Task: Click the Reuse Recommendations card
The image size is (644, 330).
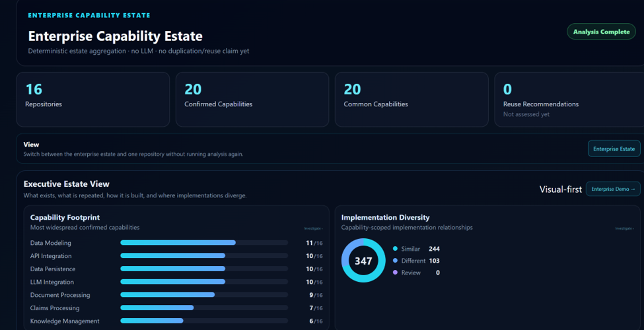Action: pos(569,100)
